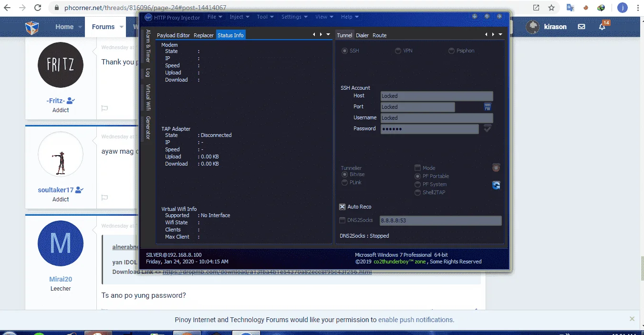The height and width of the screenshot is (335, 644).
Task: Click the blue refresh icon beside PF System
Action: 496,185
